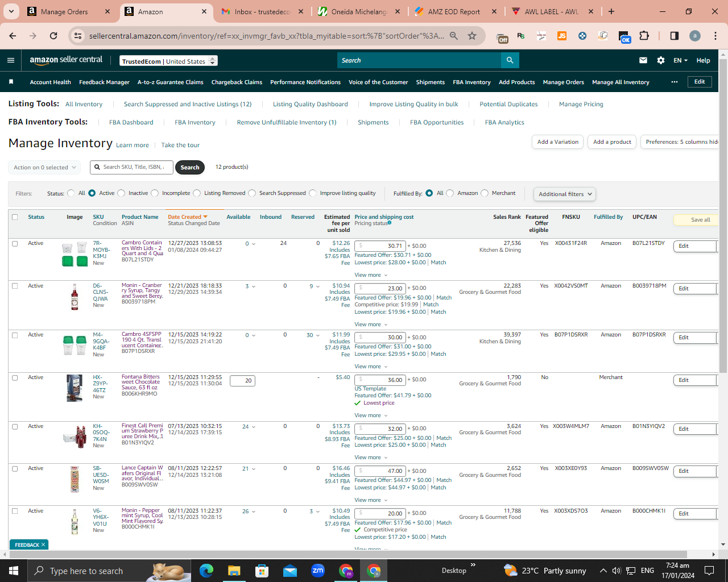Select the Search Suppressed status filter
This screenshot has height=582, width=728.
[x=252, y=193]
